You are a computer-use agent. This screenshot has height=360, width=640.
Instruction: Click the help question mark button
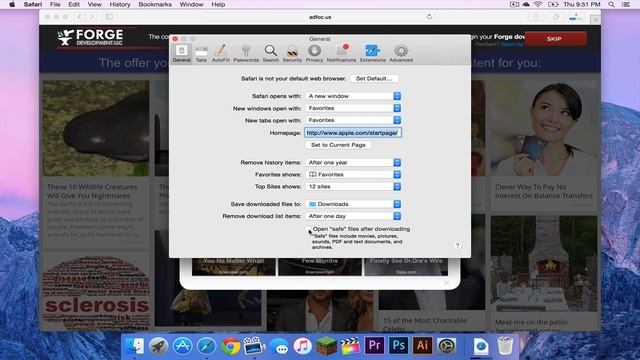coord(457,245)
